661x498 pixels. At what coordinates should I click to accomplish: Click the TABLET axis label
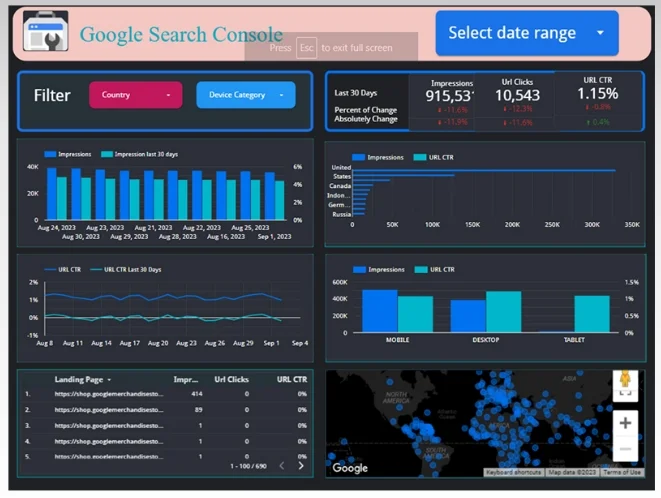pos(574,340)
